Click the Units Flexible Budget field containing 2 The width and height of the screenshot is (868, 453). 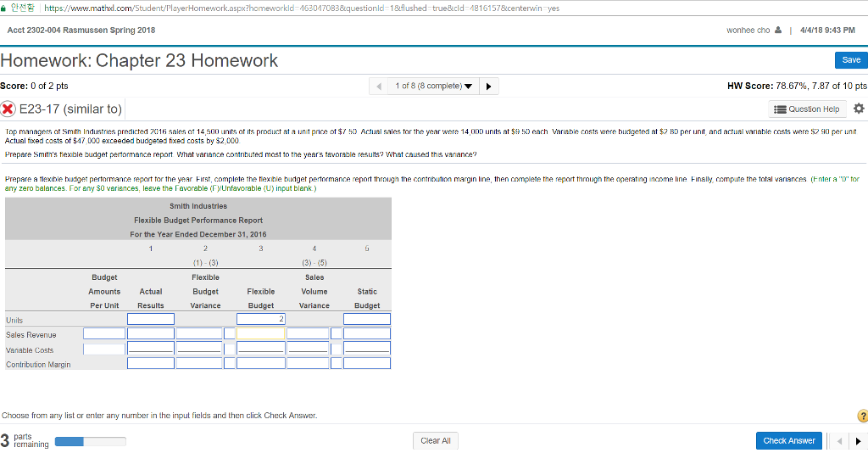point(261,319)
